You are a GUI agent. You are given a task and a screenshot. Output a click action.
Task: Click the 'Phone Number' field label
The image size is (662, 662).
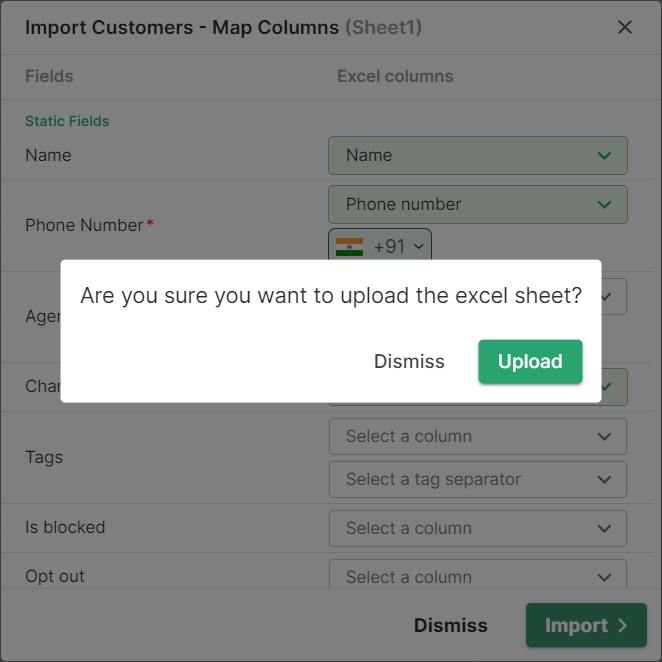[x=84, y=225]
